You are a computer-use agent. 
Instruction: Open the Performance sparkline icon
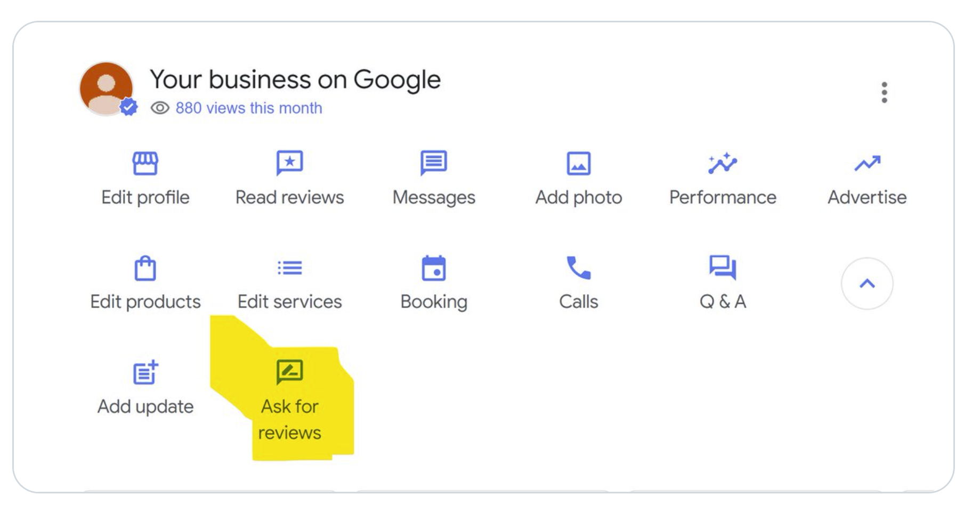click(723, 163)
